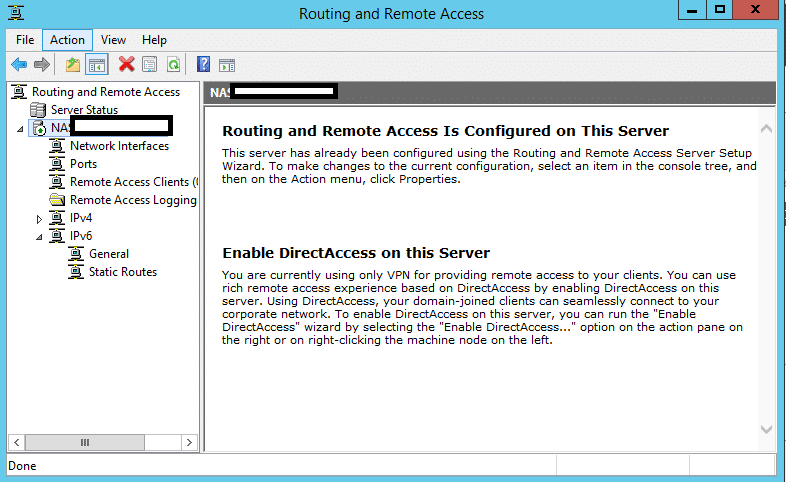
Task: Close the Routing and Remote Access window
Action: click(755, 10)
